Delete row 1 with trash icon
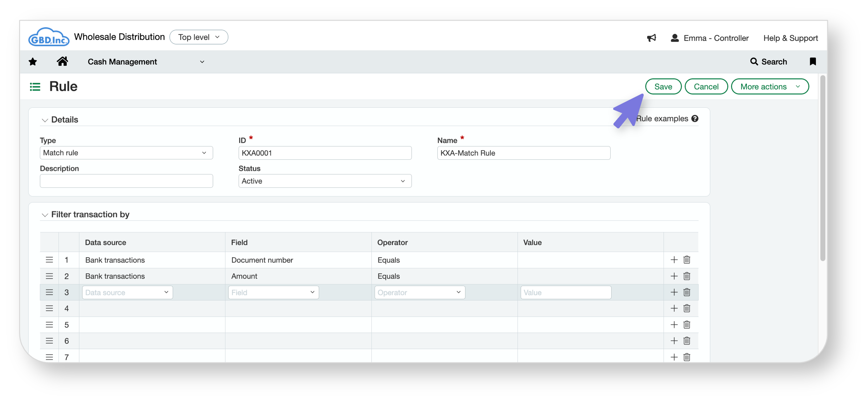868x403 pixels. tap(687, 260)
